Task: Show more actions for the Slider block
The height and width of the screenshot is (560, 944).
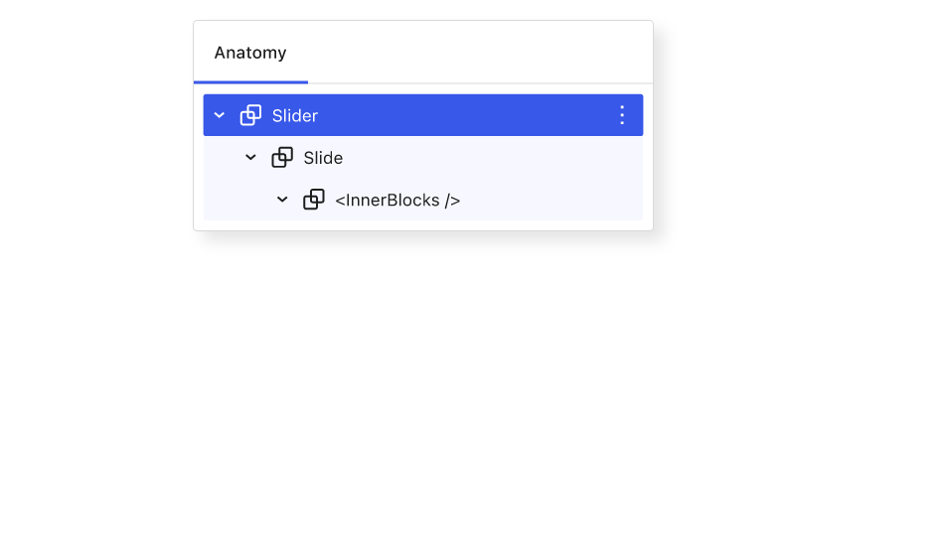Action: coord(622,115)
